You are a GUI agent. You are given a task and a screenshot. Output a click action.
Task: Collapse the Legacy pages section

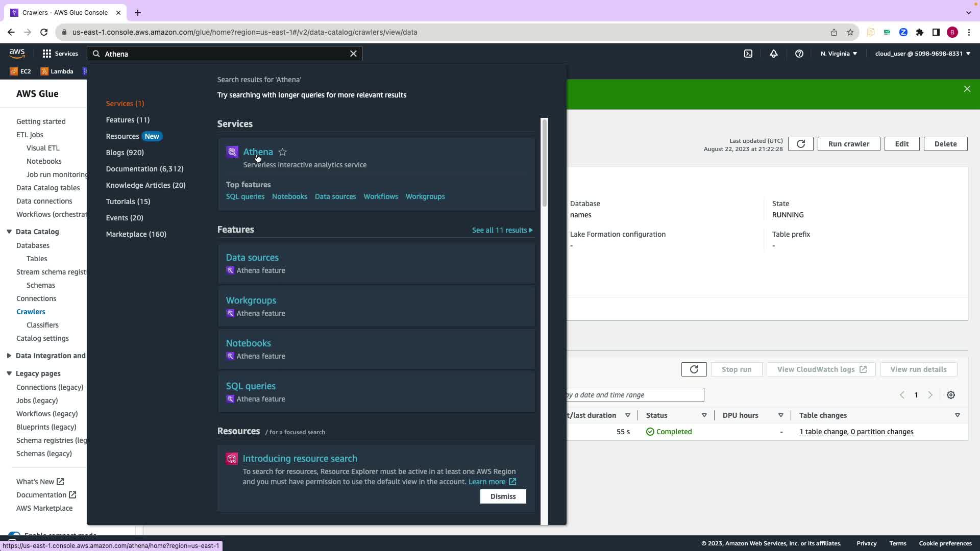click(x=9, y=373)
